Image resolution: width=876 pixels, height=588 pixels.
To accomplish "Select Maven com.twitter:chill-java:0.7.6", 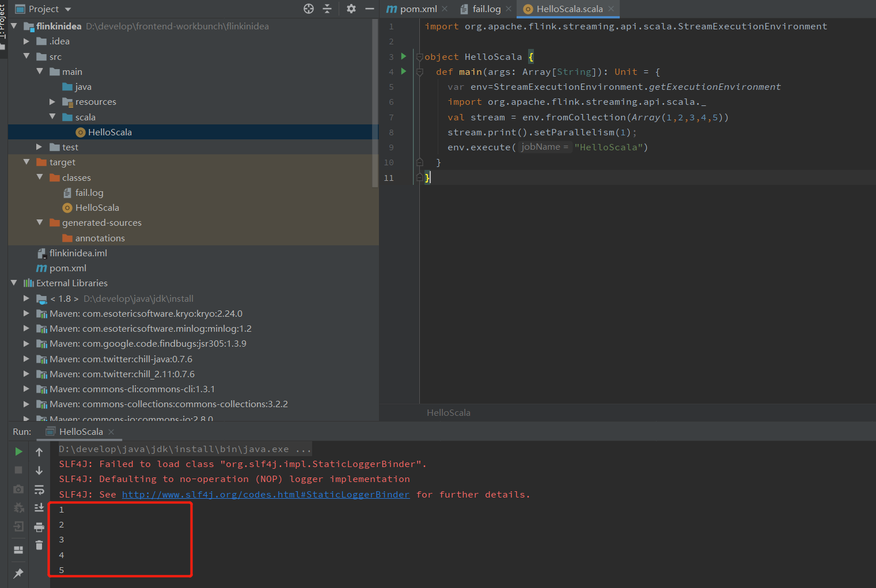I will [193, 359].
